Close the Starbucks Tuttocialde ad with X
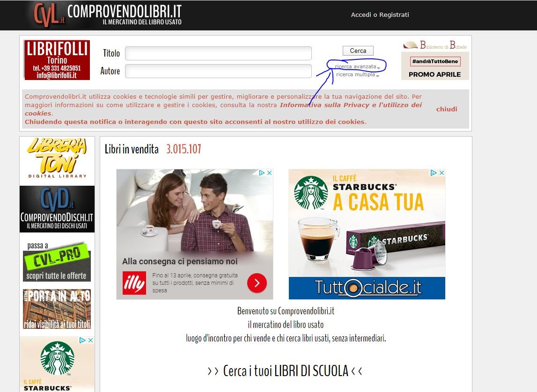537x392 pixels. [x=442, y=173]
